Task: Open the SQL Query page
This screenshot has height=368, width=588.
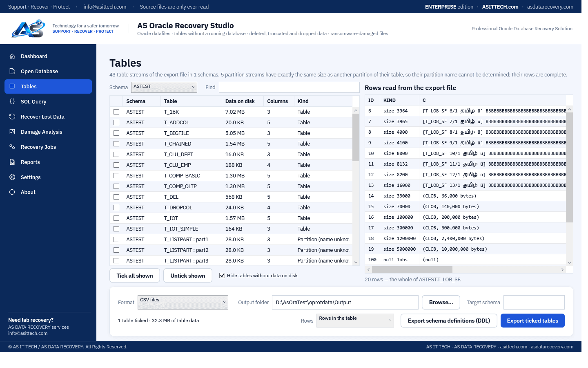Action: [48, 102]
